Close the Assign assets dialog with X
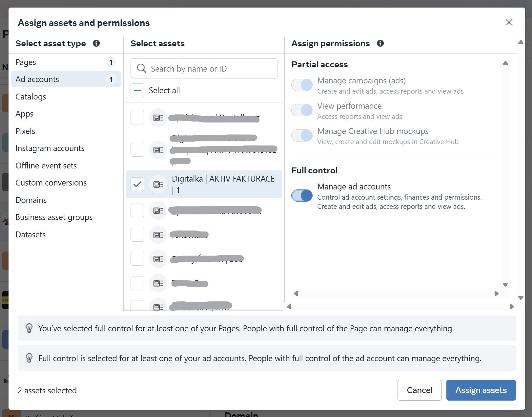 (509, 22)
